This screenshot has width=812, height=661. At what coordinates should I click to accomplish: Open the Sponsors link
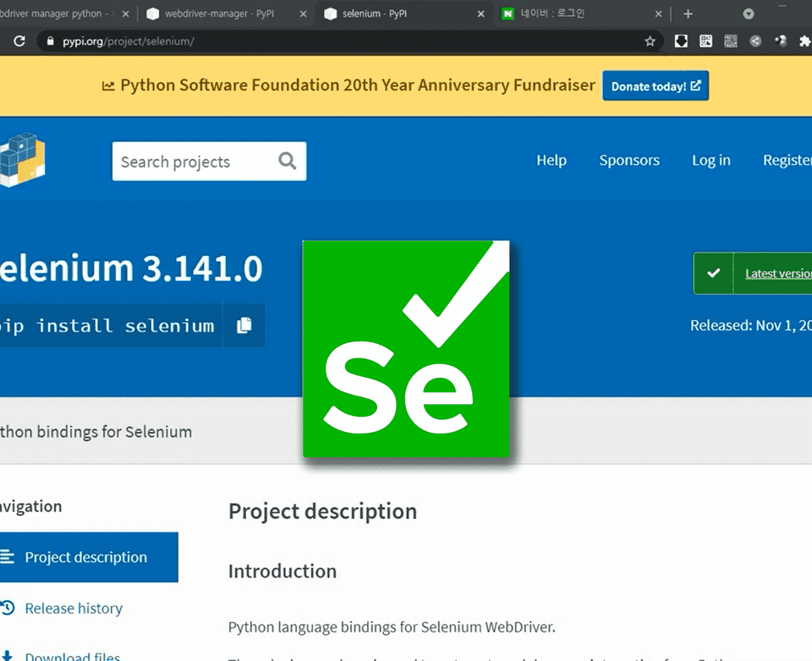pyautogui.click(x=629, y=161)
